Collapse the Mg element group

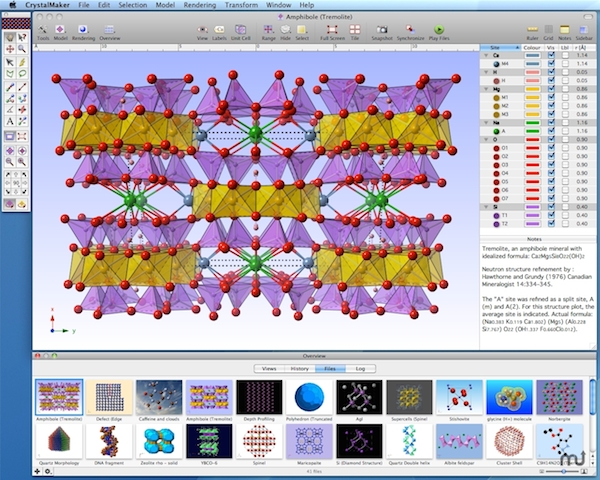coord(485,89)
